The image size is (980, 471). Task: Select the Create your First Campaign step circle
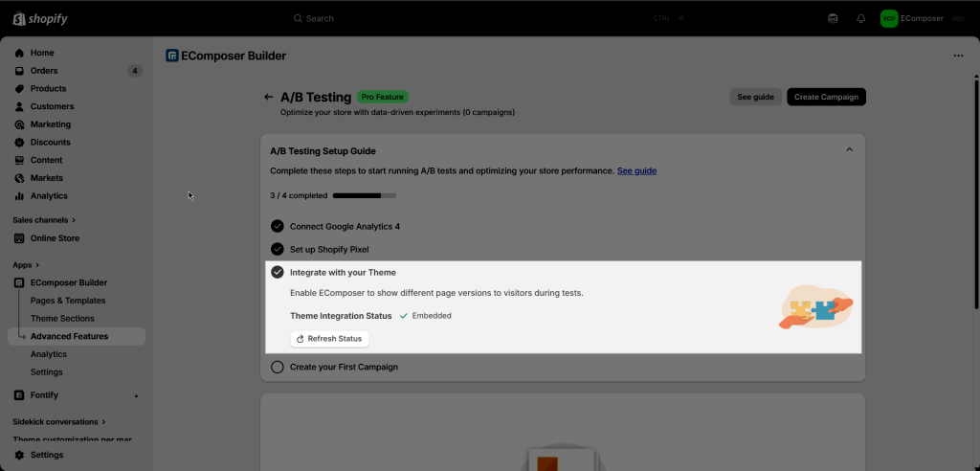(x=277, y=368)
